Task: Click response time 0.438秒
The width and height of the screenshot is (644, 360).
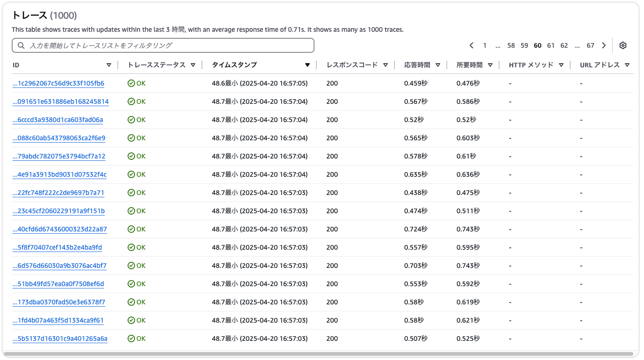Action: coord(416,193)
